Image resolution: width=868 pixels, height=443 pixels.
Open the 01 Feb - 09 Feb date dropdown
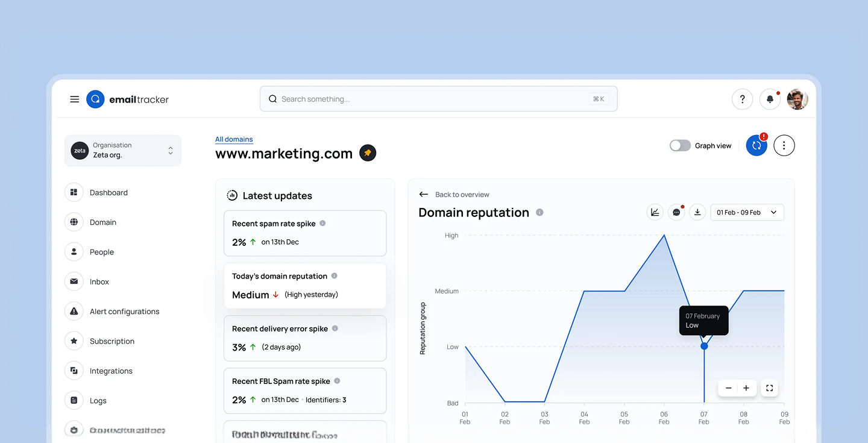pos(747,212)
